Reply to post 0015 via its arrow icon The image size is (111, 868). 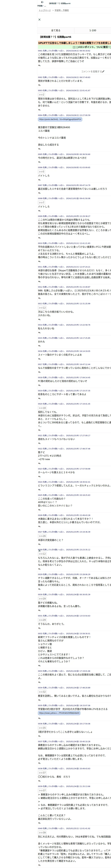pos(39,346)
